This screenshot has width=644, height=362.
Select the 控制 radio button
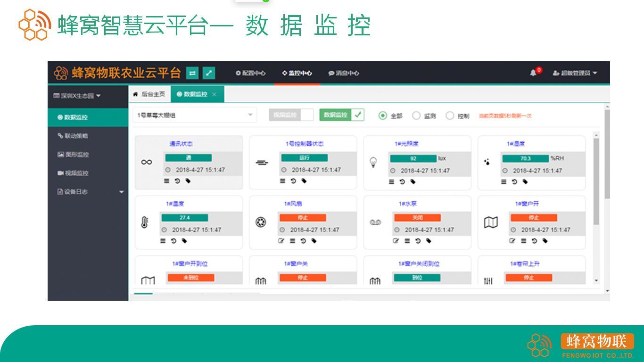tap(450, 115)
